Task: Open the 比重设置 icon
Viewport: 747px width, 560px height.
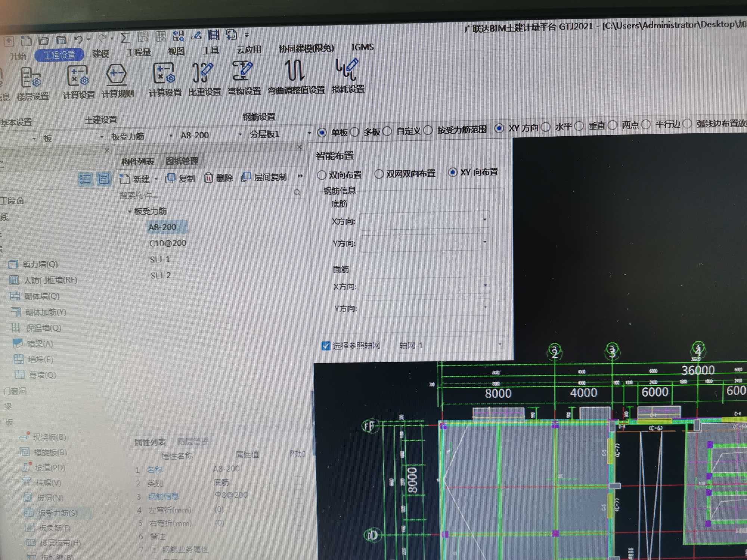Action: (204, 79)
